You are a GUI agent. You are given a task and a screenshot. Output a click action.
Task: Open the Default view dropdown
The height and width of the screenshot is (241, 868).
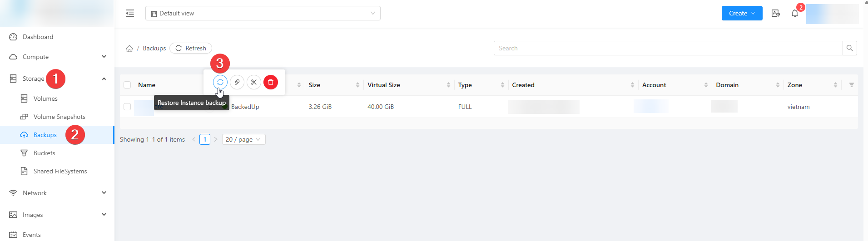(263, 13)
